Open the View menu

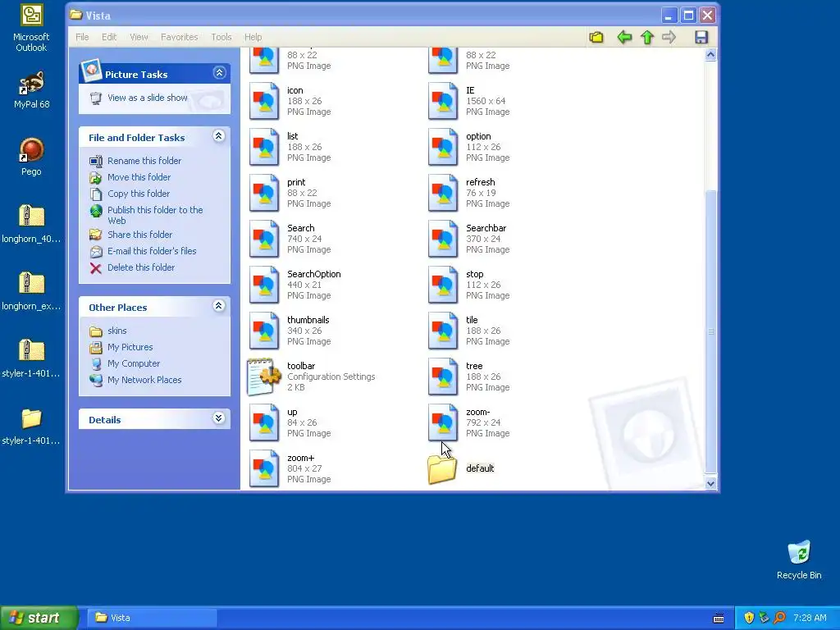point(139,37)
